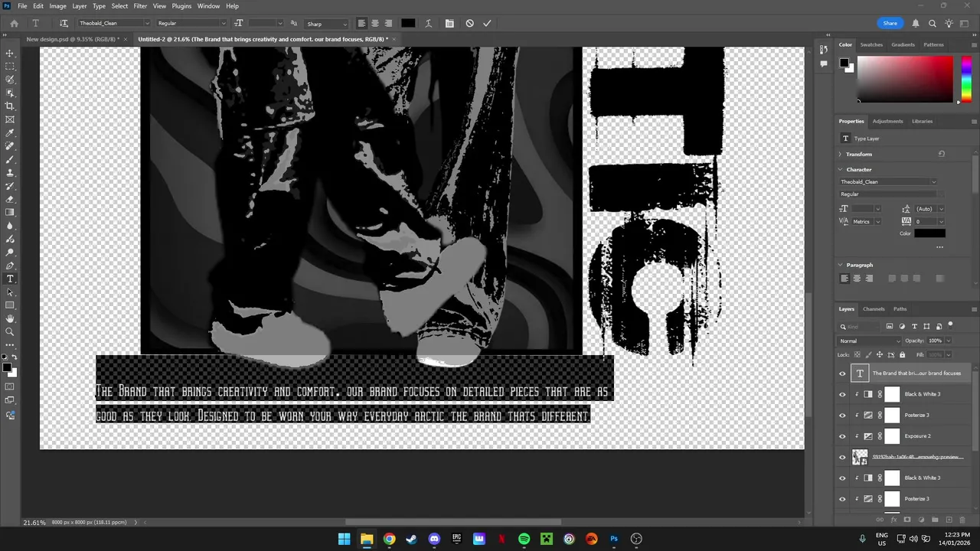Click the Create new layer icon
Screen dimensions: 980x551
point(949,520)
